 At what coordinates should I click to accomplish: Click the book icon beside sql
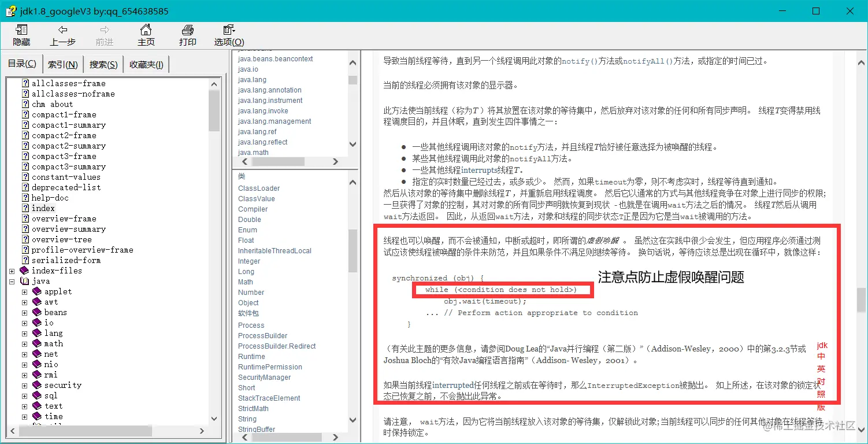[37, 395]
